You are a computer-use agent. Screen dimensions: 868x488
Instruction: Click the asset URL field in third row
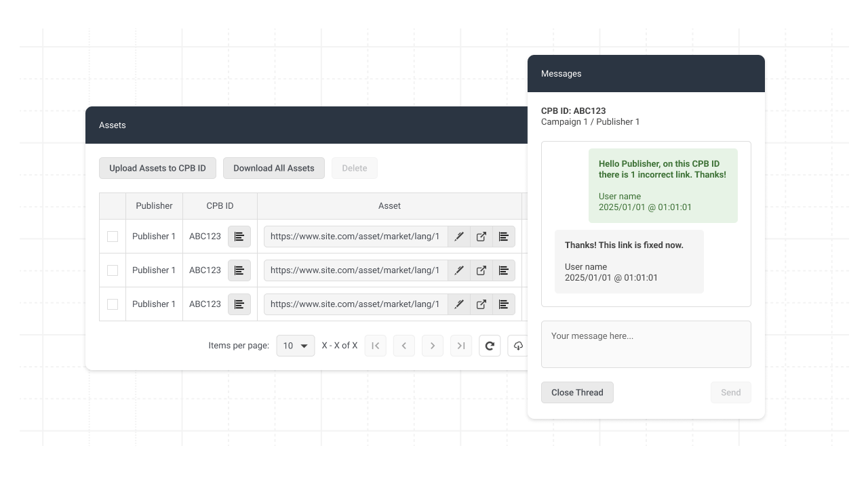(356, 304)
